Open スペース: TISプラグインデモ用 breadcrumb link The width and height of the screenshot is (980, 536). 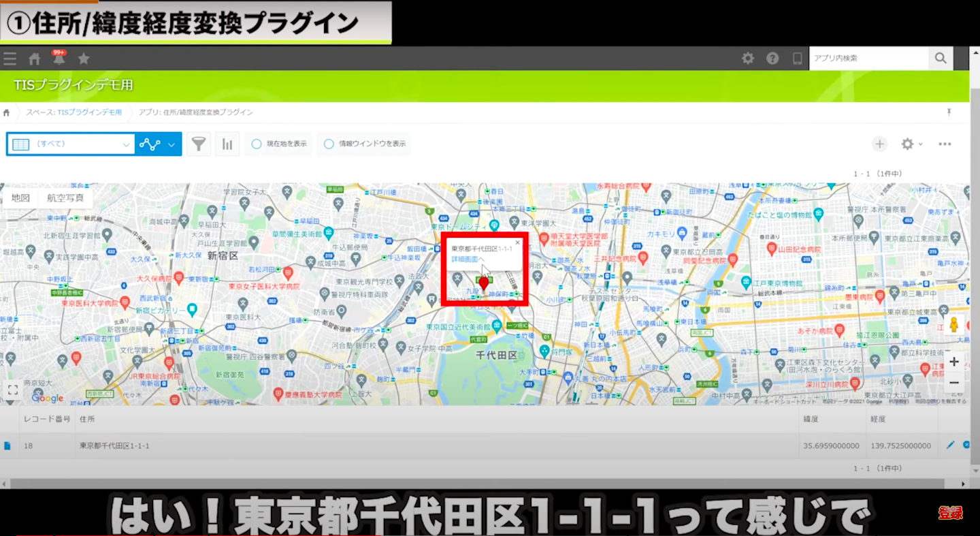[x=73, y=112]
